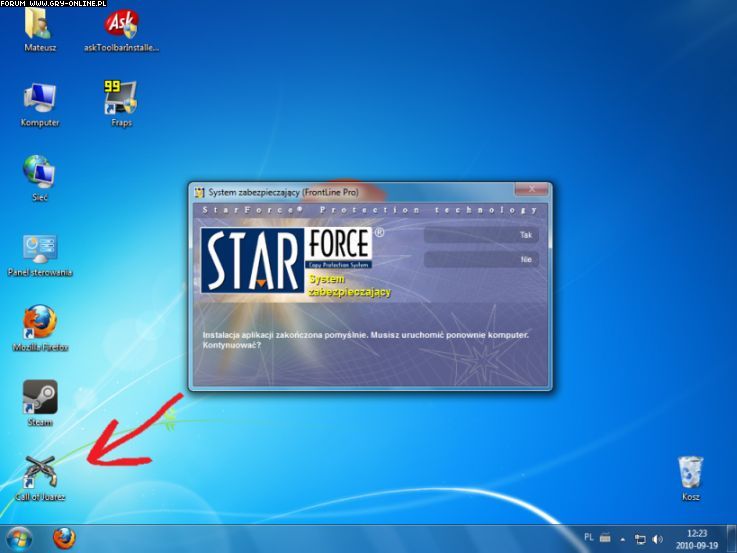Click the PL language indicator in tray
The width and height of the screenshot is (737, 553).
coord(588,538)
